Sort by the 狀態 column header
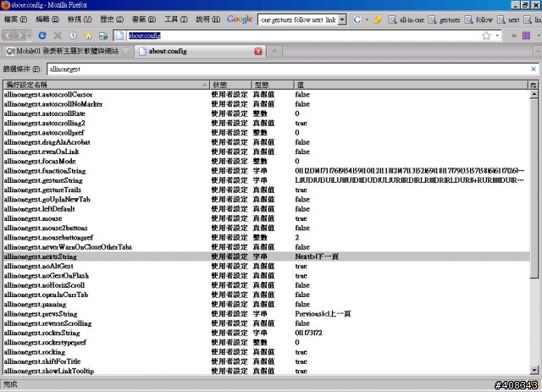 click(230, 85)
